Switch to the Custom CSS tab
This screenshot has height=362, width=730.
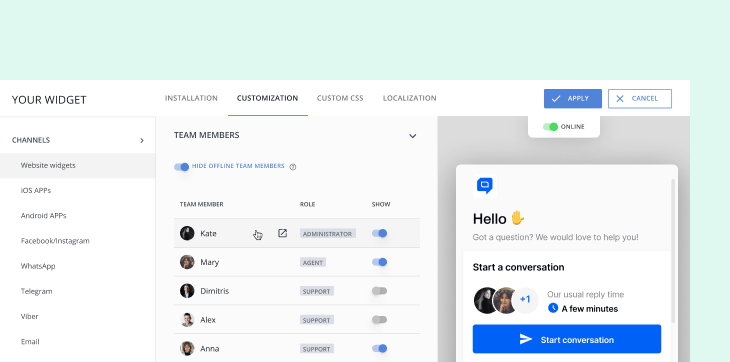(x=340, y=98)
